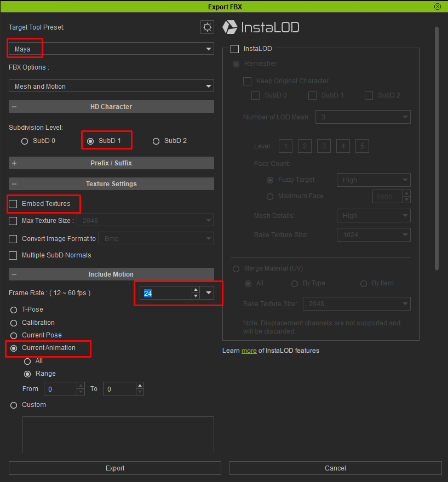Click the Maximum Face 5000 field

click(x=388, y=197)
